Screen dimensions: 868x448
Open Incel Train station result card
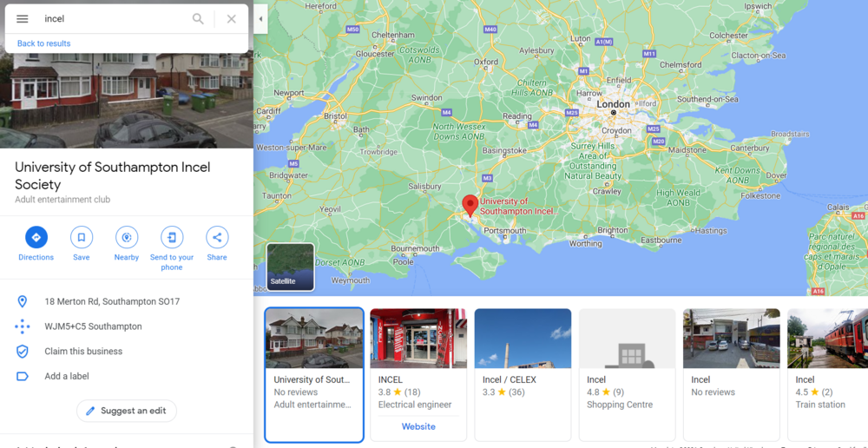tap(827, 375)
